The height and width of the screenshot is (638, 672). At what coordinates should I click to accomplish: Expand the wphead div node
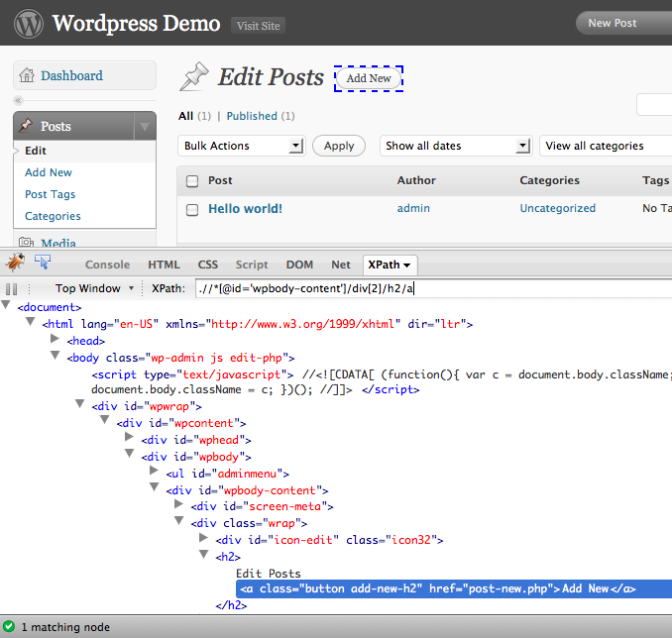click(130, 437)
